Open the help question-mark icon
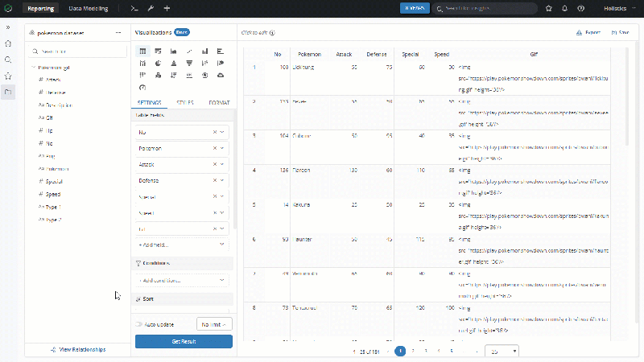 point(580,8)
